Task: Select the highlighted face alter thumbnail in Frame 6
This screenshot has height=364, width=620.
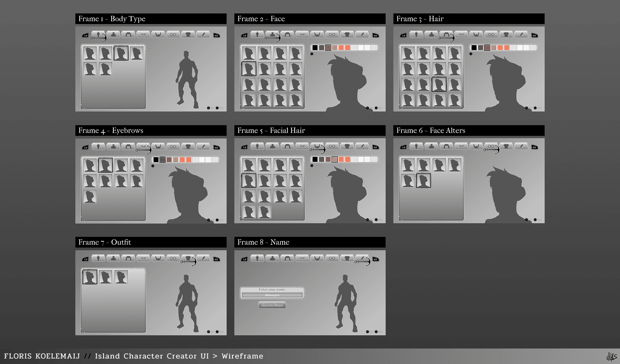Action: click(x=423, y=181)
